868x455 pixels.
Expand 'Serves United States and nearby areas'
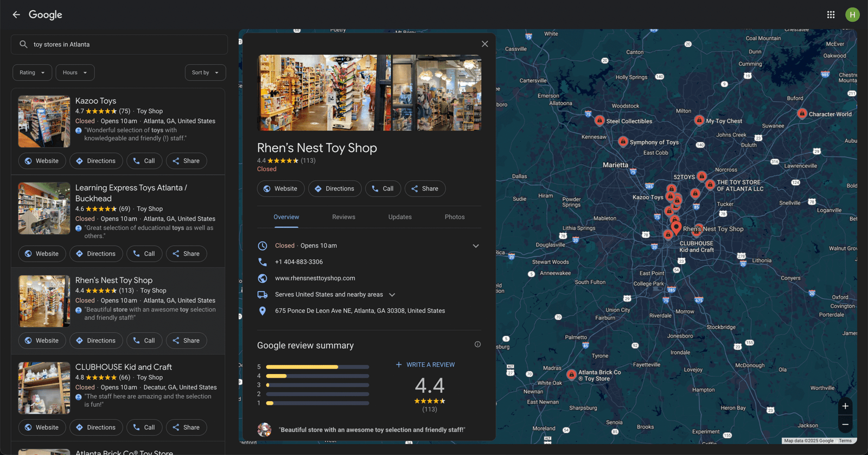coord(335,295)
